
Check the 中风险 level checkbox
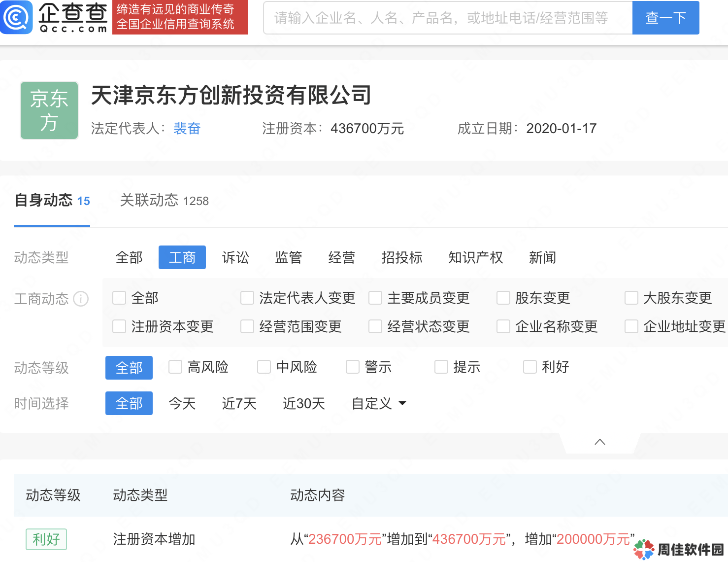tap(264, 367)
